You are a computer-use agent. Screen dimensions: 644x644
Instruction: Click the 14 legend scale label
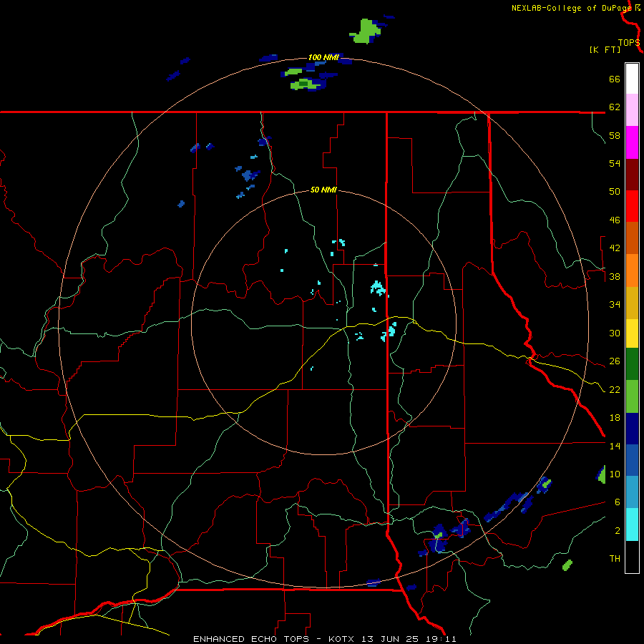615,446
